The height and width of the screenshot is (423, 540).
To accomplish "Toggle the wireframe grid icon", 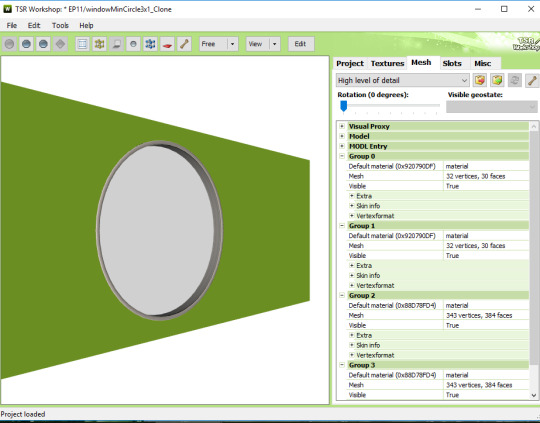I will (x=82, y=44).
